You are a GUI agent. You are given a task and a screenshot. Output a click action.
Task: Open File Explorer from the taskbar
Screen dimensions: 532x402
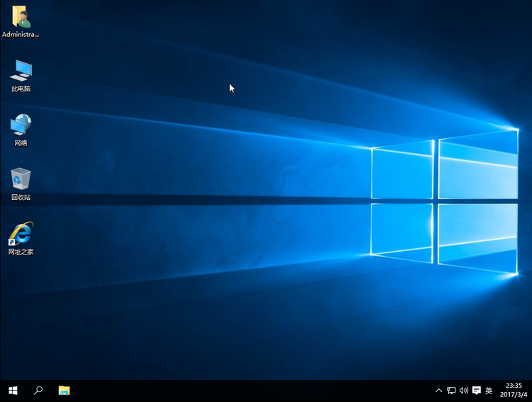64,391
